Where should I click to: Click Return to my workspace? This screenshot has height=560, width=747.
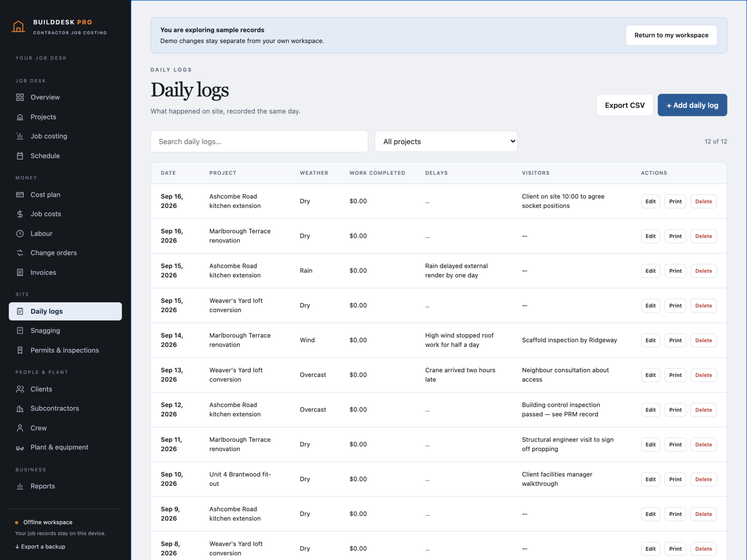pos(671,35)
